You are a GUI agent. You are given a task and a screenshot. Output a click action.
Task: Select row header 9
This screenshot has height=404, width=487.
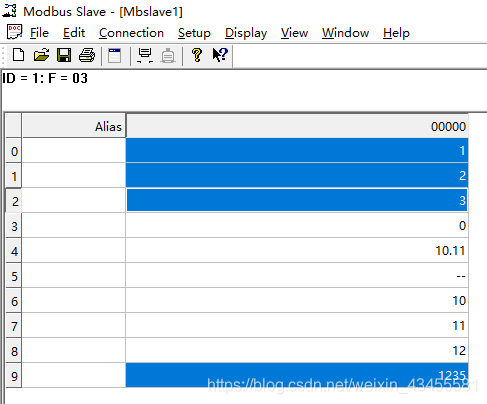pos(14,376)
